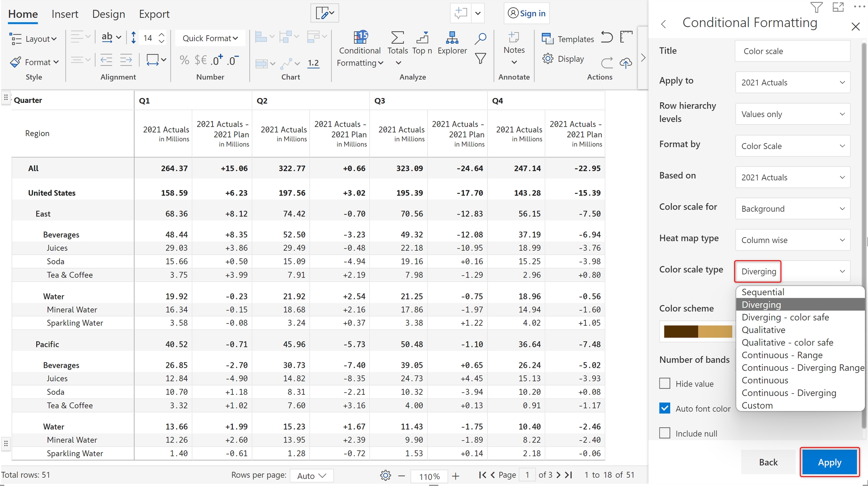Click the Totals sigma icon
Image resolution: width=868 pixels, height=486 pixels.
pos(397,38)
